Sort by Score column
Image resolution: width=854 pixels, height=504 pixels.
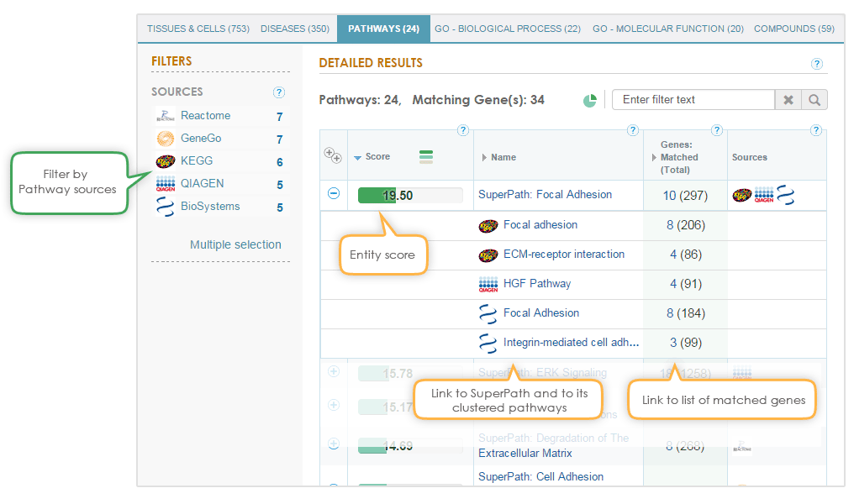[377, 157]
